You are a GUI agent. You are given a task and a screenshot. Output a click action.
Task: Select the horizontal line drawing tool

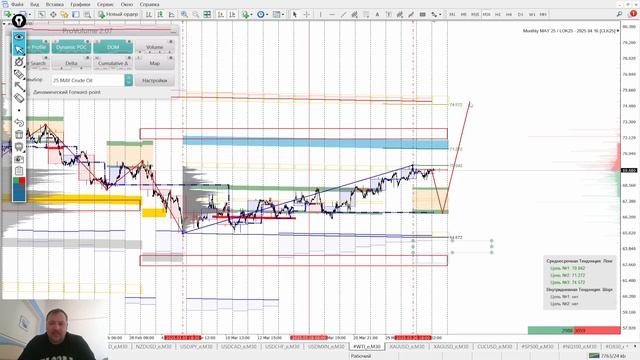332,14
